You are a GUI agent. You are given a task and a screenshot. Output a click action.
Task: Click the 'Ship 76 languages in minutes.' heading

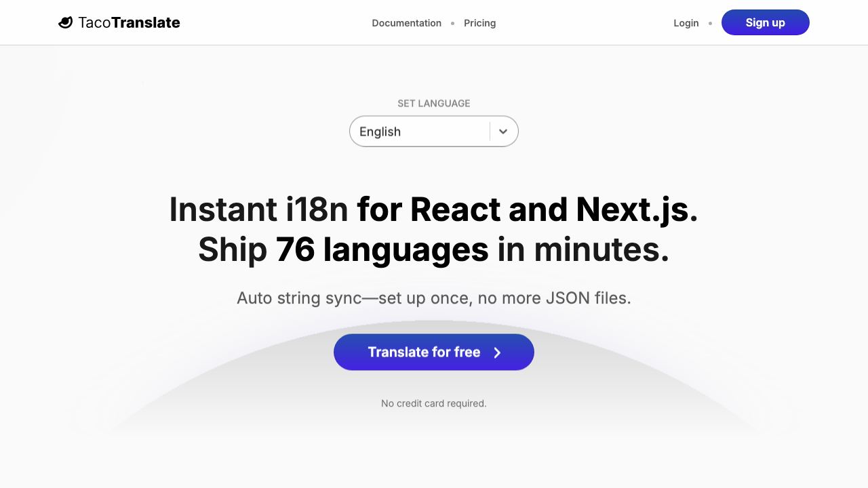click(433, 249)
